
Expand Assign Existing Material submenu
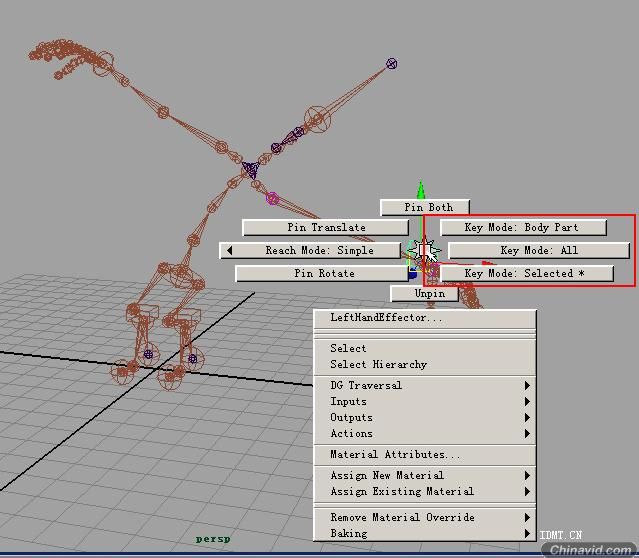425,492
